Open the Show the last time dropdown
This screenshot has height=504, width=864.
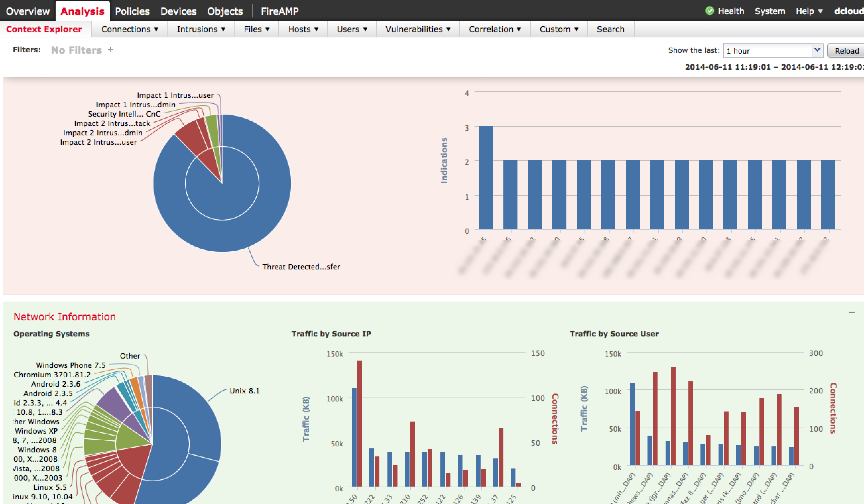(817, 50)
